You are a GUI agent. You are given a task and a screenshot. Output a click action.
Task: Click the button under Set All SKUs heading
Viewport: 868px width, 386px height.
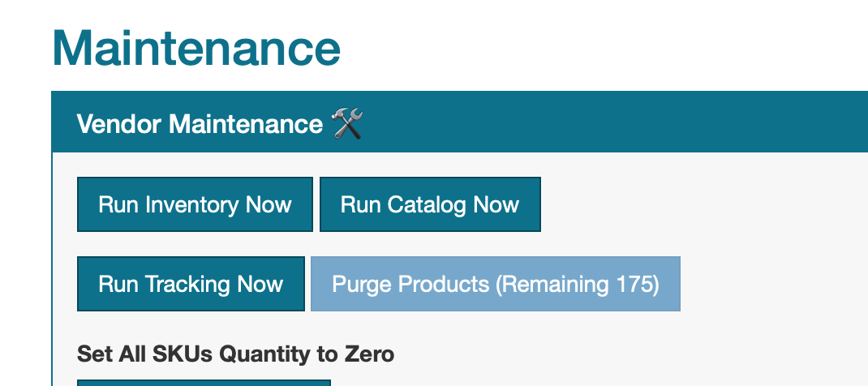click(x=204, y=382)
